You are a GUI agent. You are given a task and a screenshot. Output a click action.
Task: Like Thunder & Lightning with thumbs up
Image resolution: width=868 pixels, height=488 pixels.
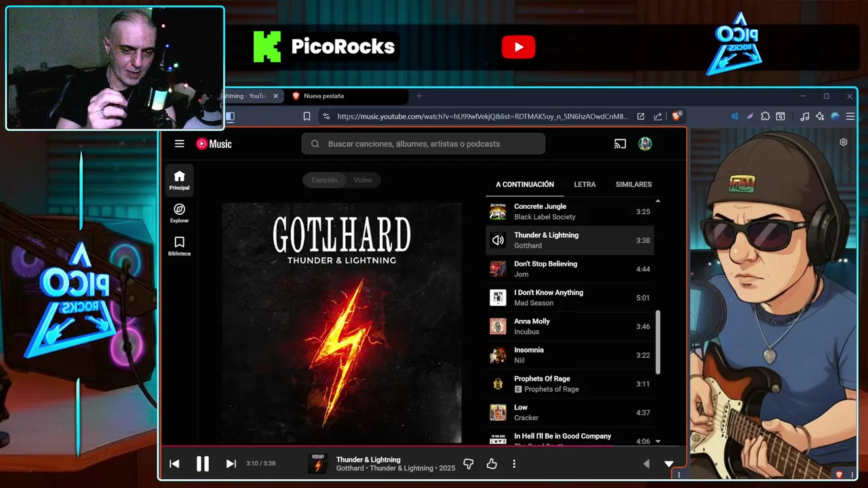click(x=492, y=464)
